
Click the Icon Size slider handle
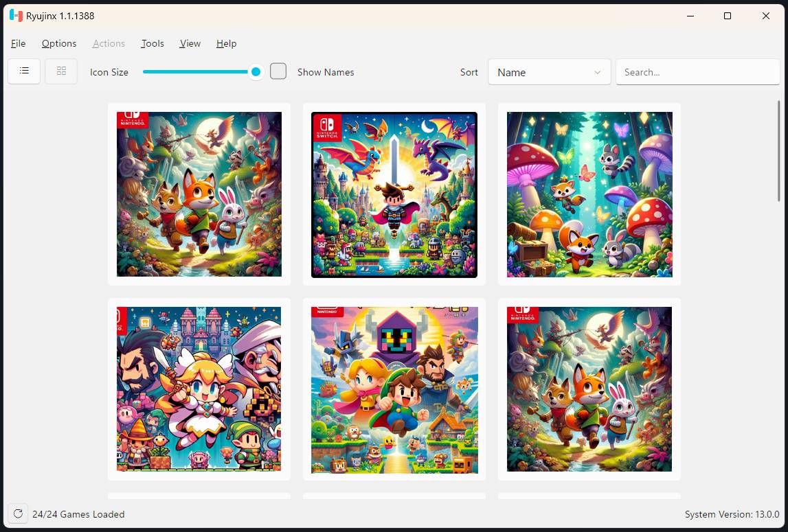(x=256, y=72)
